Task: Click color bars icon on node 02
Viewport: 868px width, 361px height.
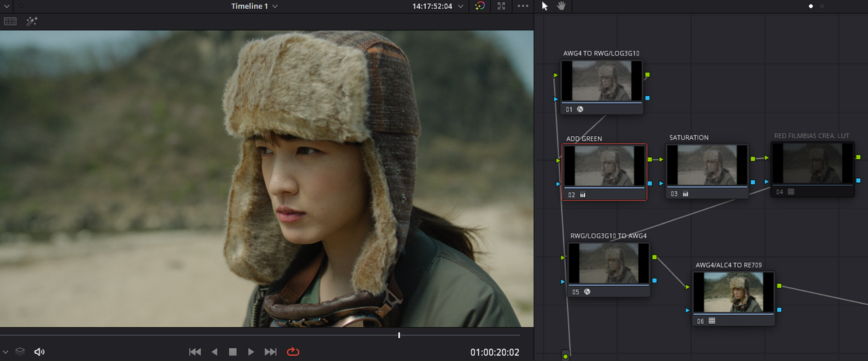Action: coord(583,194)
